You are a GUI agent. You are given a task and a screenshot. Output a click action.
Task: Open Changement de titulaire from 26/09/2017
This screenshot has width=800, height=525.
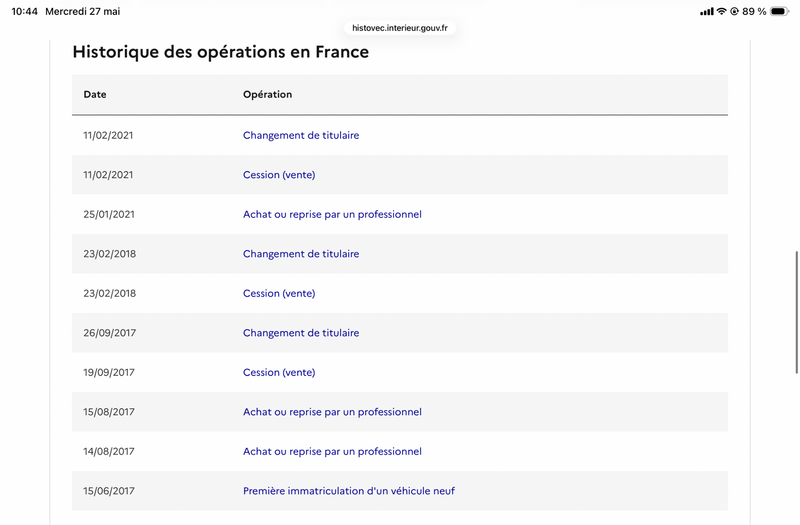301,333
